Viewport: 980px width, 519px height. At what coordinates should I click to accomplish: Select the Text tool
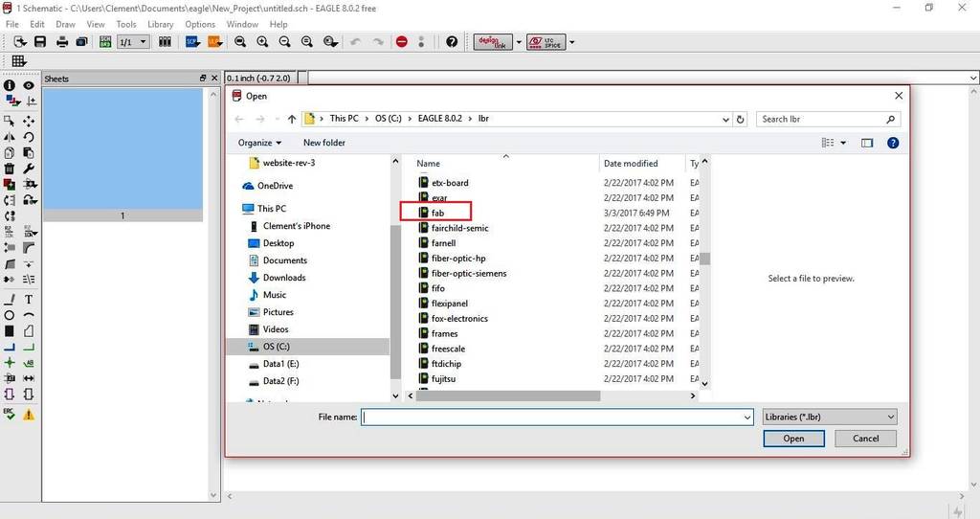(x=29, y=300)
